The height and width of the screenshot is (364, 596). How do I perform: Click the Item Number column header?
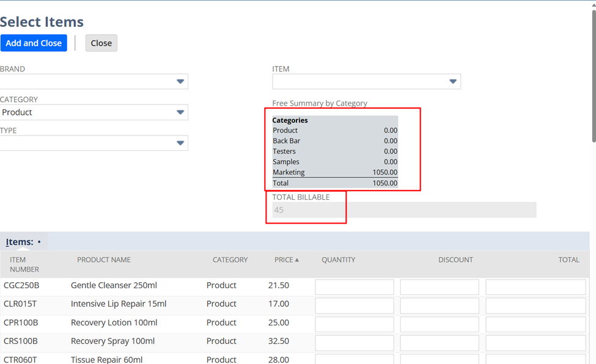pyautogui.click(x=24, y=264)
